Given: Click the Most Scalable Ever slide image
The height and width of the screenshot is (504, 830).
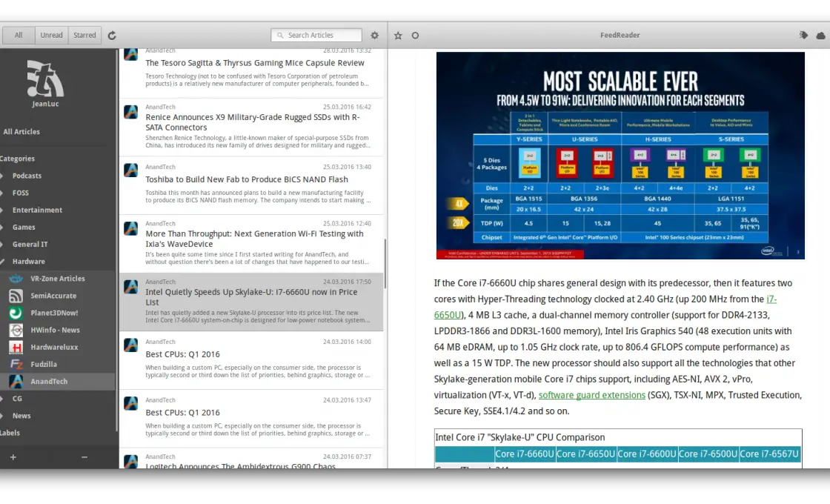Looking at the screenshot, I should point(620,156).
